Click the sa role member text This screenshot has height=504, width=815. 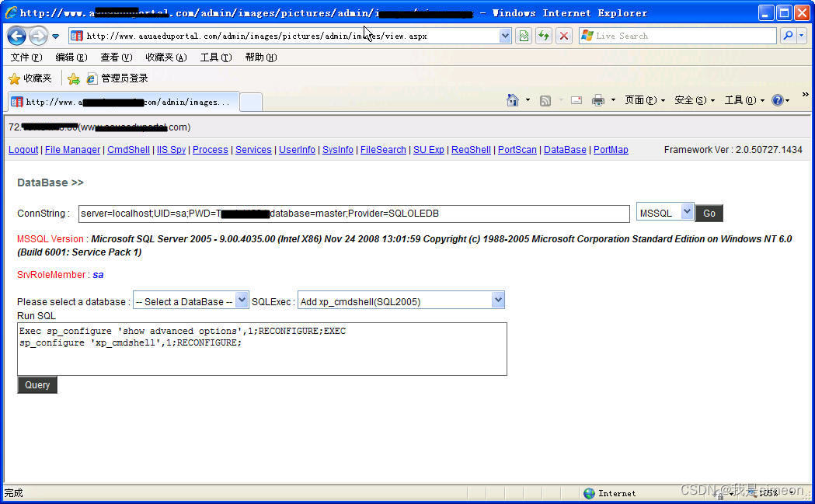pos(98,275)
